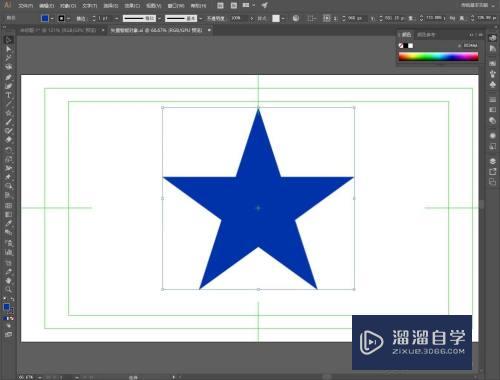
Task: Click the opacity input field
Action: pyautogui.click(x=239, y=19)
